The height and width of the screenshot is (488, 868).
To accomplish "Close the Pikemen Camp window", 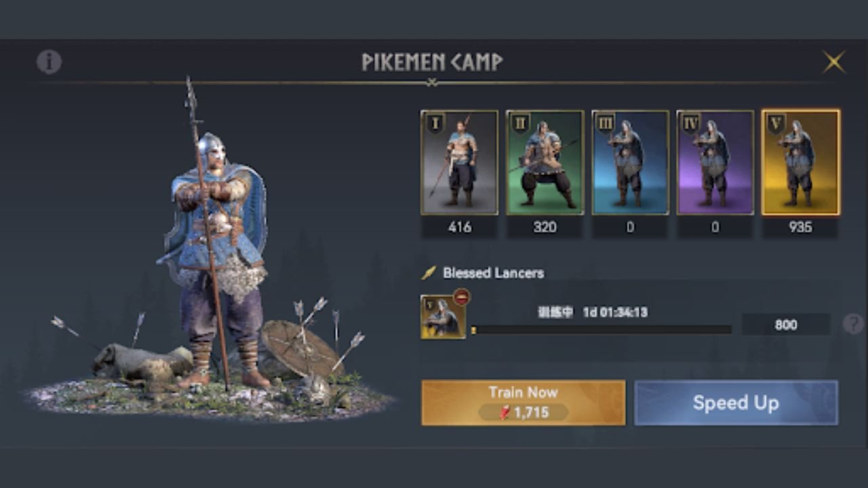I will pos(834,62).
